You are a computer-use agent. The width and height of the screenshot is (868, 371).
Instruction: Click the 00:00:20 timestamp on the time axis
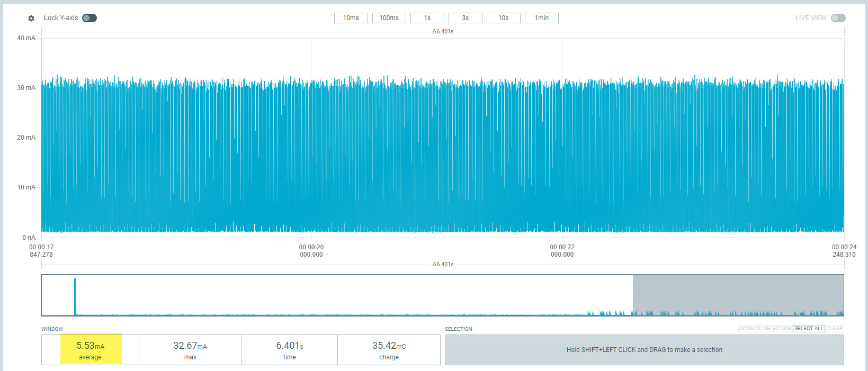[311, 250]
